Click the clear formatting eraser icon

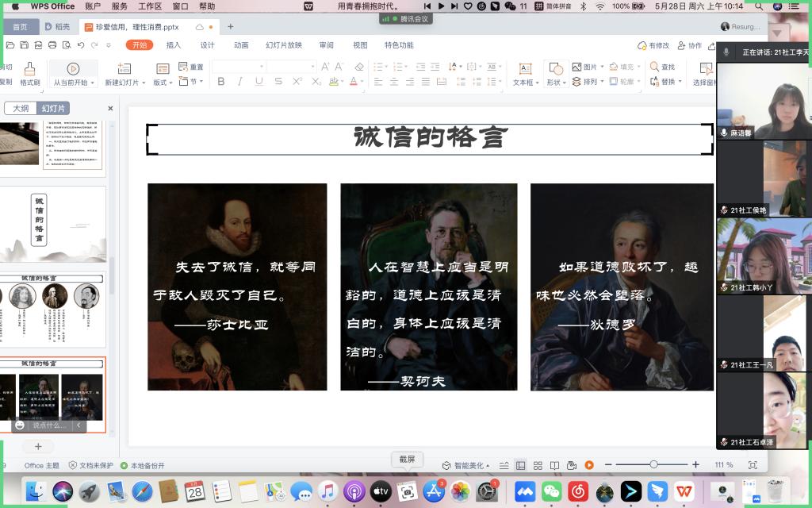click(359, 67)
